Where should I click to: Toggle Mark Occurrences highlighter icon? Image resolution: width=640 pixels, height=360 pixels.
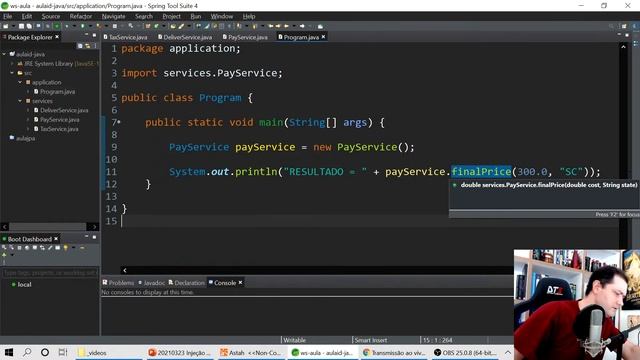[206, 26]
